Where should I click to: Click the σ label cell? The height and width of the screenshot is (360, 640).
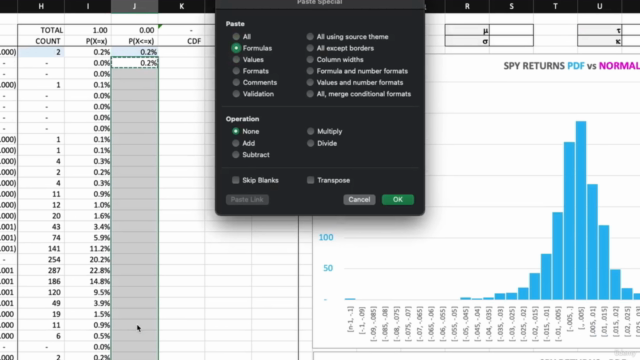tap(467, 41)
